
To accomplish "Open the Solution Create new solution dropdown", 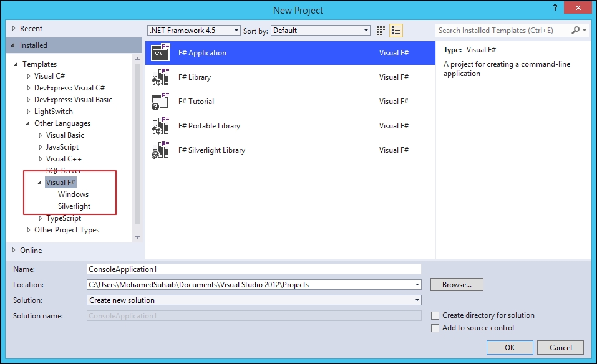I will [254, 300].
